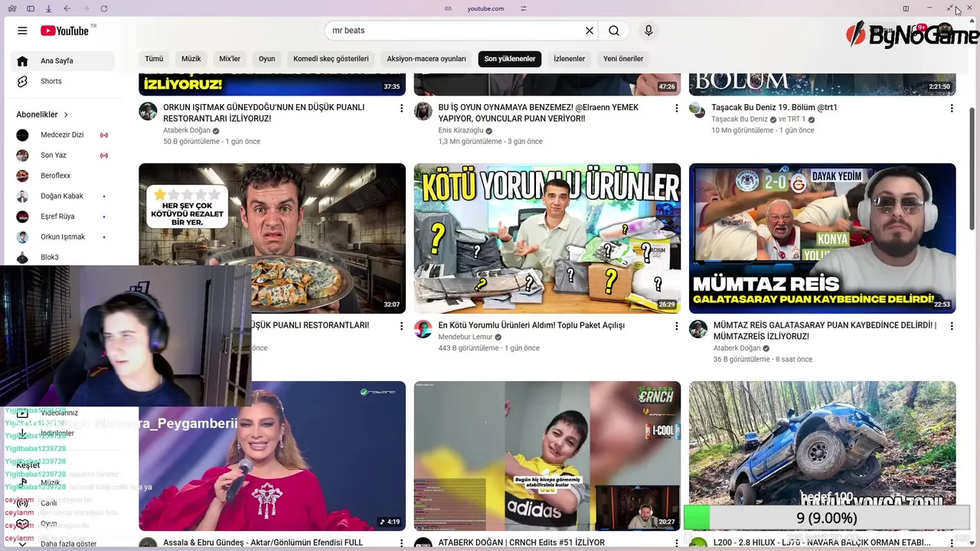The width and height of the screenshot is (980, 551).
Task: Play the MÜMTAZ REİS thumbnail
Action: 822,238
